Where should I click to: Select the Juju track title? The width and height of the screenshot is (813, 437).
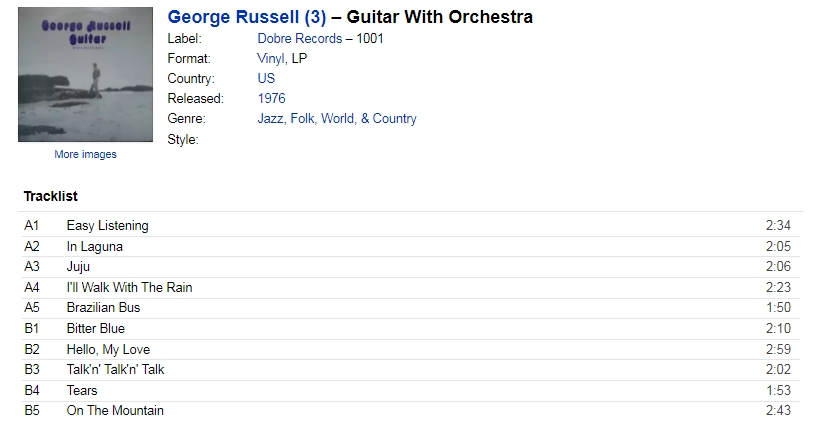click(78, 266)
